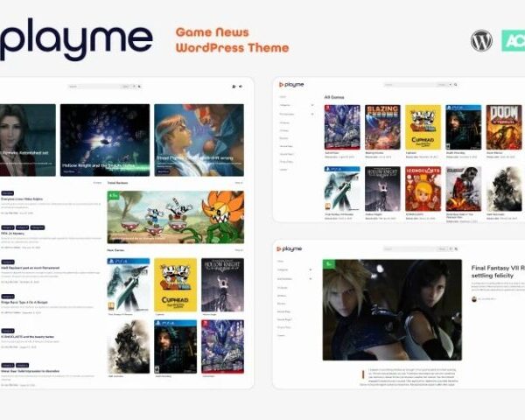Open Iconoclasts cover in All Games grid

pyautogui.click(x=423, y=189)
